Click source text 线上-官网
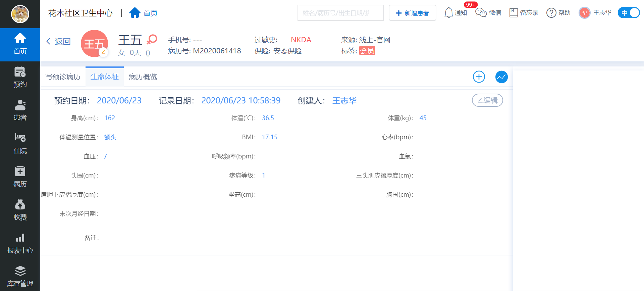The height and width of the screenshot is (291, 644). point(375,40)
